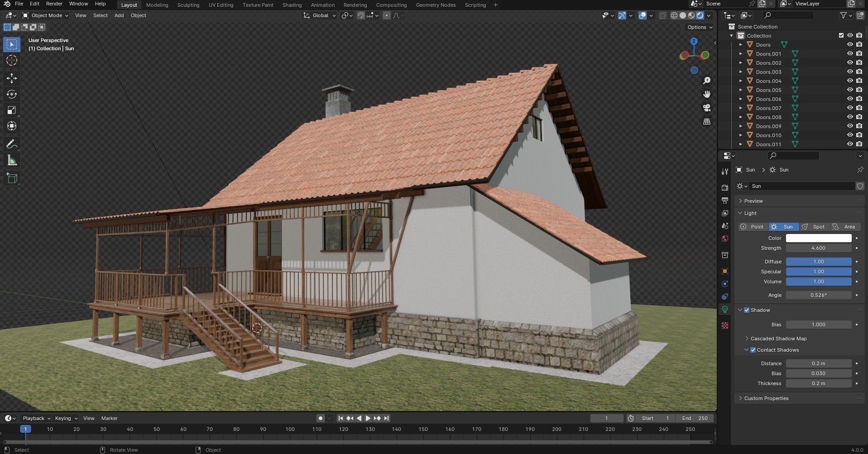Screen dimensions: 868x454
Task: Click the Strength value field
Action: pos(818,248)
